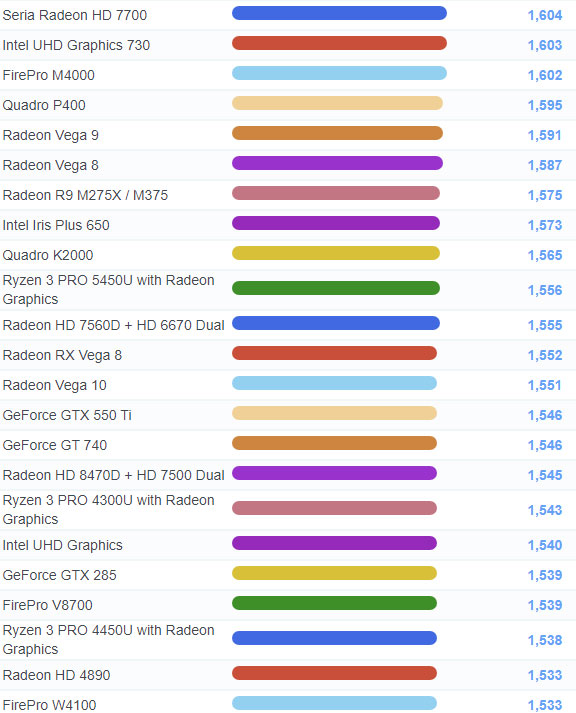Image resolution: width=576 pixels, height=713 pixels.
Task: Open the Intel Iris Plus 650 entry
Action: point(56,225)
